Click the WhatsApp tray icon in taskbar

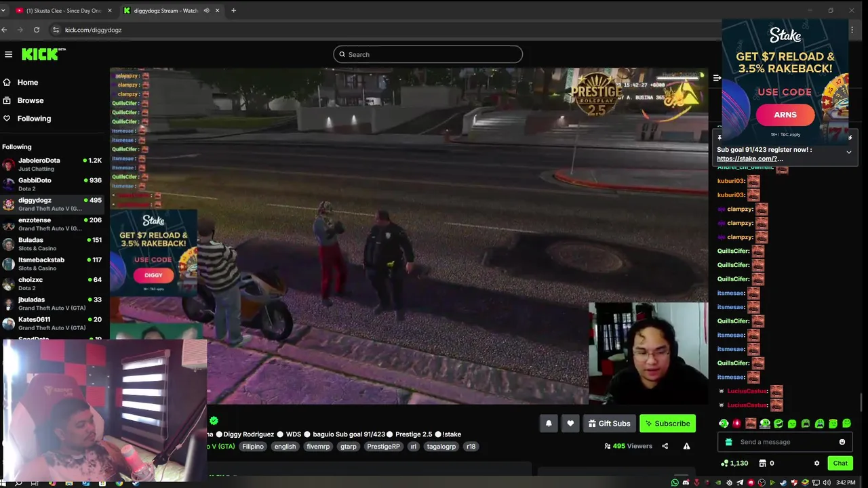coord(675,483)
